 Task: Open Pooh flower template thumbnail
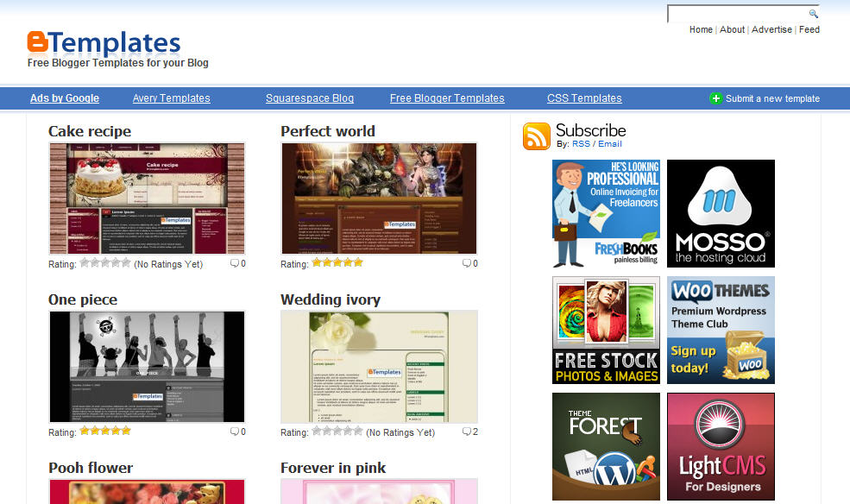pos(147,492)
